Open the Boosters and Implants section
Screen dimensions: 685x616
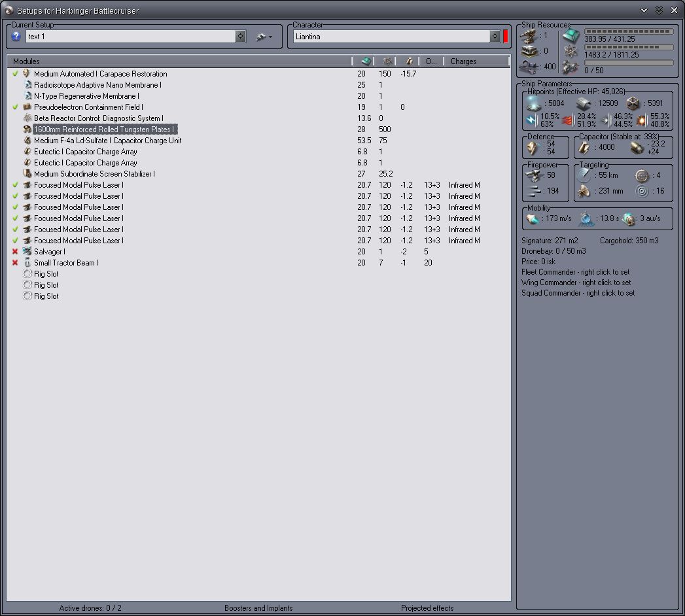[x=258, y=607]
